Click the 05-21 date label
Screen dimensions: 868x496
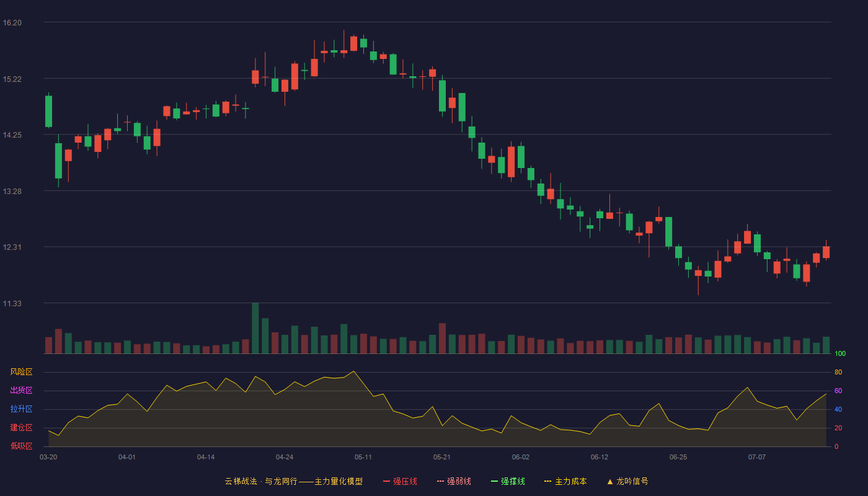tap(442, 457)
